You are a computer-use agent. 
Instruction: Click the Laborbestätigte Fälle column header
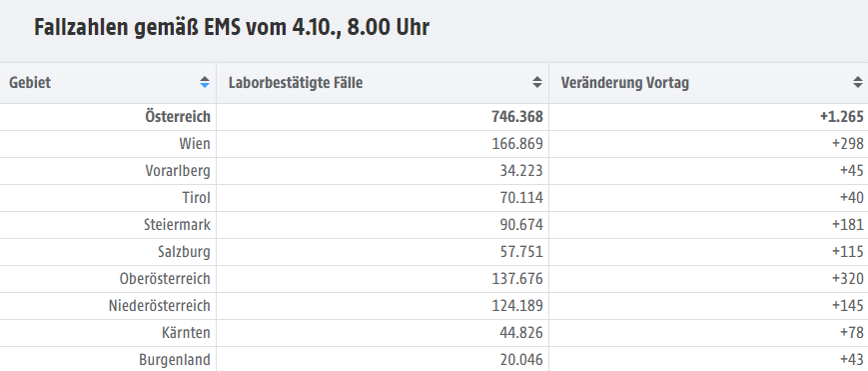tap(383, 83)
